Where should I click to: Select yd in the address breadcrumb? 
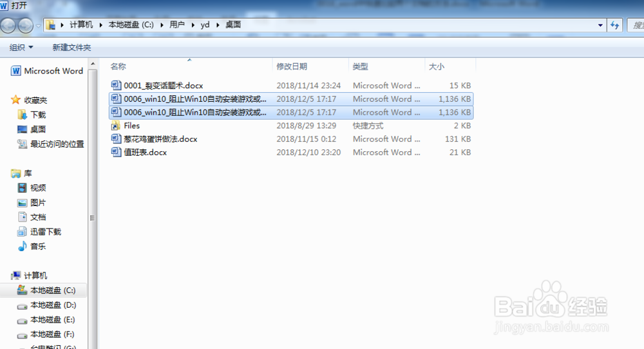tap(205, 25)
